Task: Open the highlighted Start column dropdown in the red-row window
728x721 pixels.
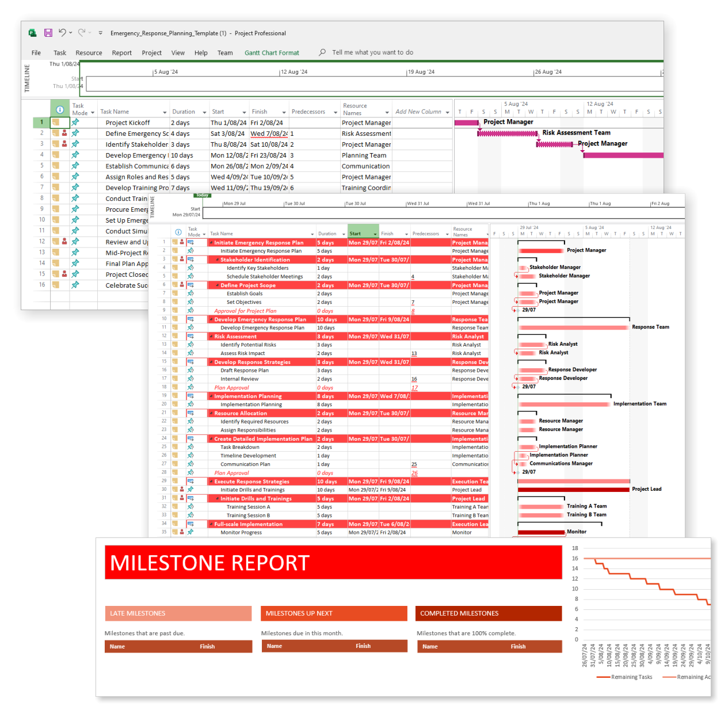Action: pos(375,234)
